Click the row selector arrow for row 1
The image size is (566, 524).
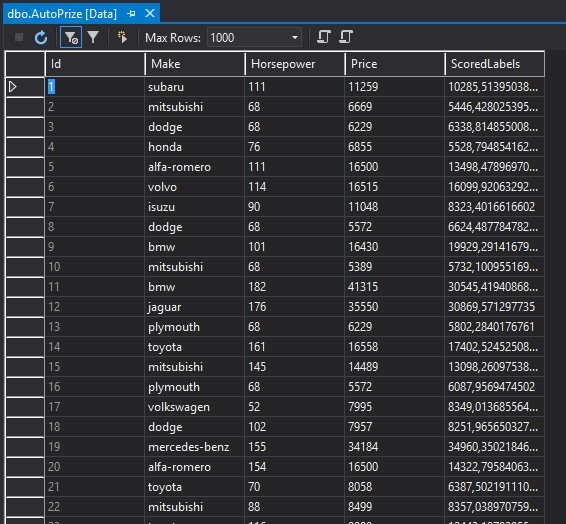coord(25,87)
